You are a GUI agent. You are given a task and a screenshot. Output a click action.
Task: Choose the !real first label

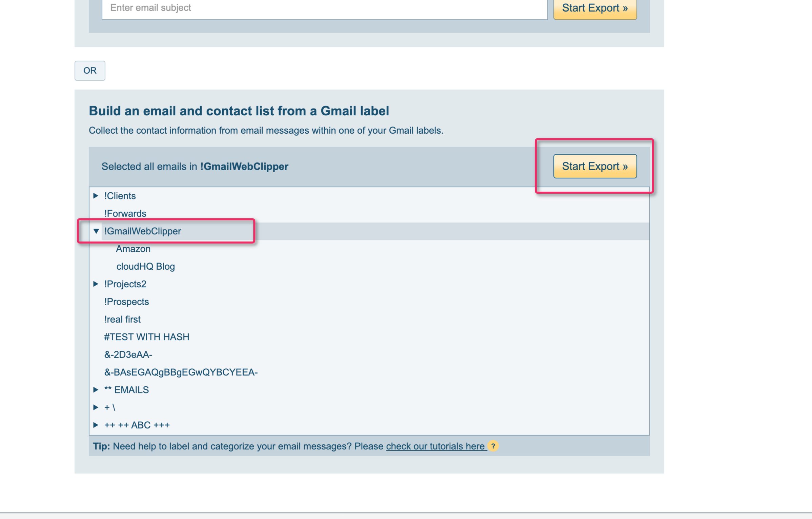pyautogui.click(x=122, y=319)
